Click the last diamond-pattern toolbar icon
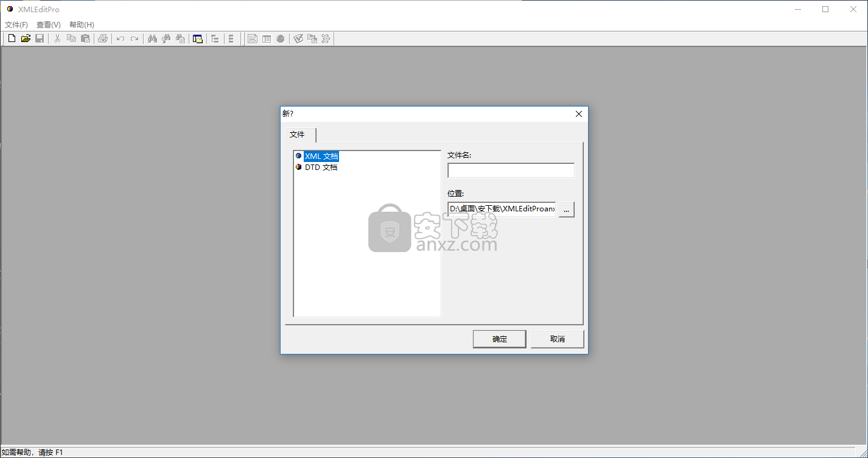 pos(326,38)
